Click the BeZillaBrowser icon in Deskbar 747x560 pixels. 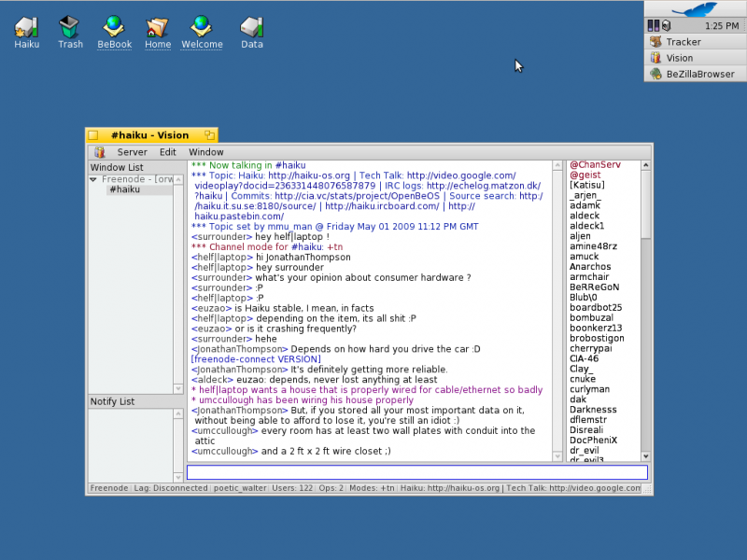pos(656,75)
